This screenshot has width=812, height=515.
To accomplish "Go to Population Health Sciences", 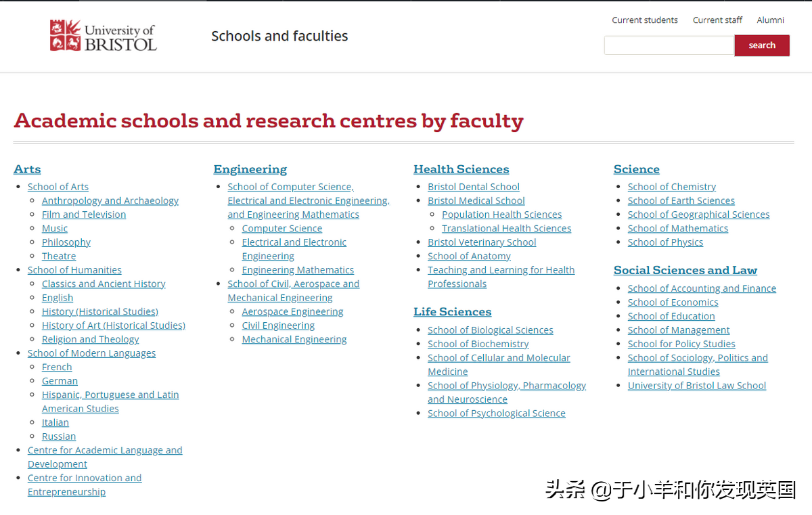I will pyautogui.click(x=502, y=215).
